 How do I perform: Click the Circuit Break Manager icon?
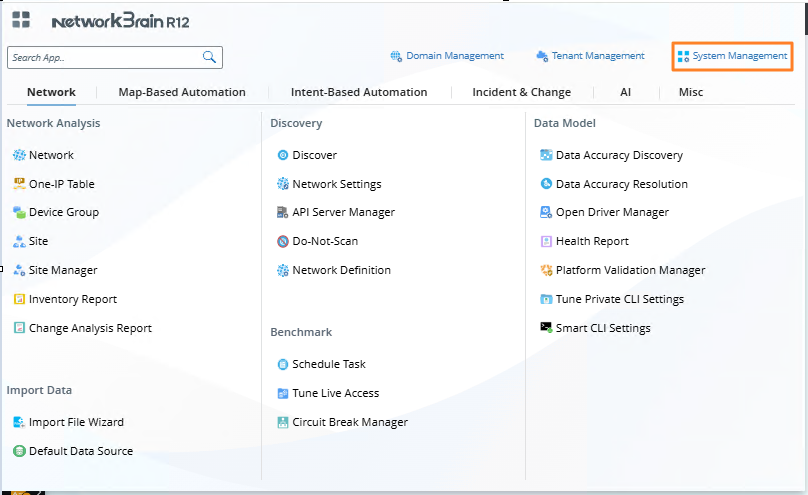click(x=283, y=422)
